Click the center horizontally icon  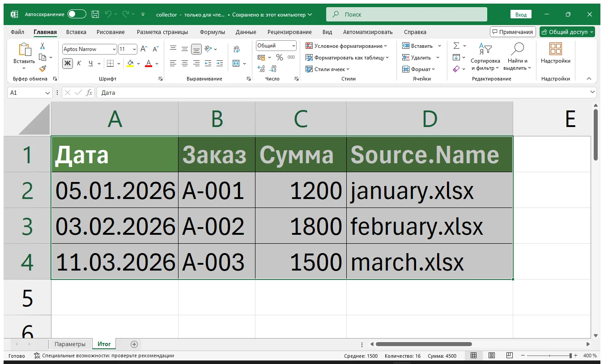coord(184,63)
